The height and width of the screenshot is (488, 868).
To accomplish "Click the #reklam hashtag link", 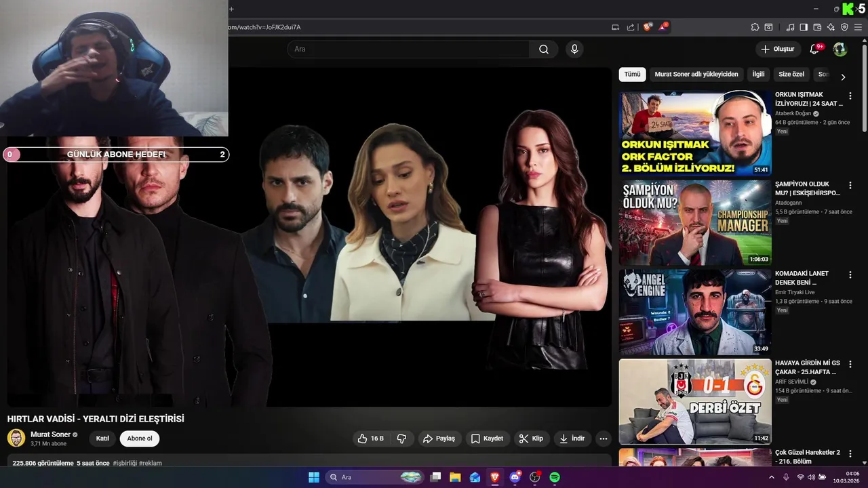I will 151,463.
